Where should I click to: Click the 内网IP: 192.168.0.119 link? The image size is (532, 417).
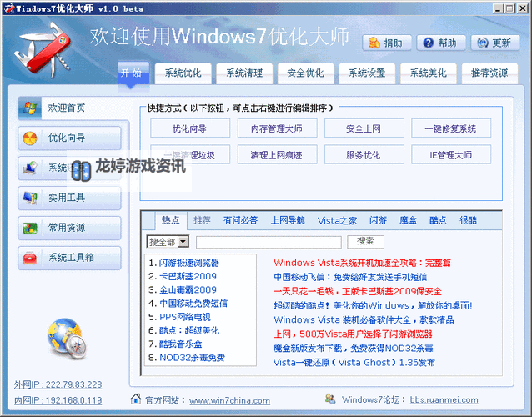coord(58,400)
